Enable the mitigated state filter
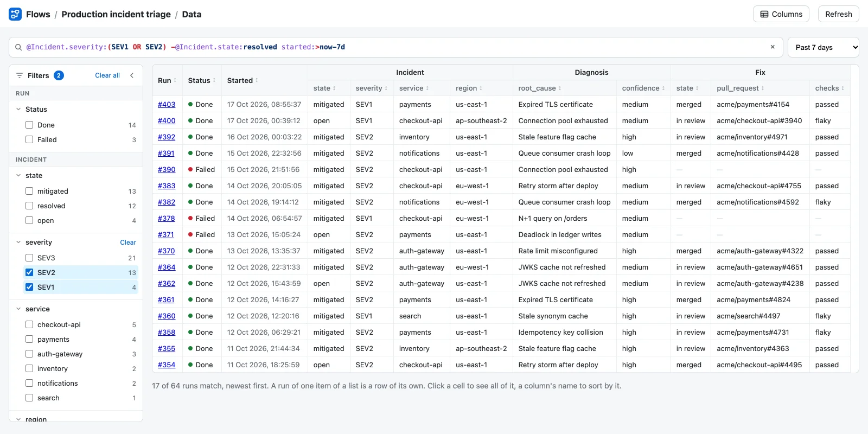This screenshot has width=868, height=434. click(x=29, y=191)
